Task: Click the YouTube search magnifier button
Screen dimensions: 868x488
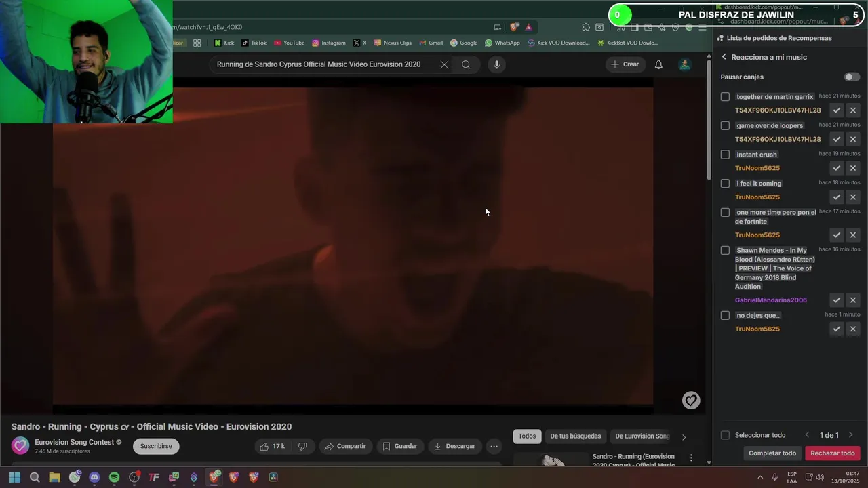Action: (466, 64)
